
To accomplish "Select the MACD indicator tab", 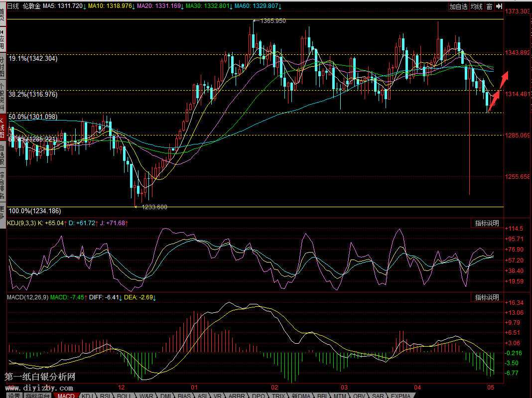I will click(x=66, y=396).
